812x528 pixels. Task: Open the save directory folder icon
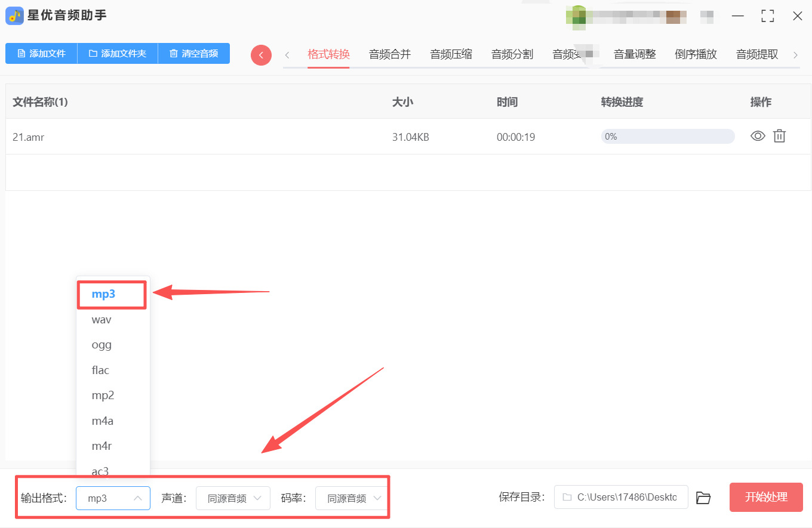704,498
